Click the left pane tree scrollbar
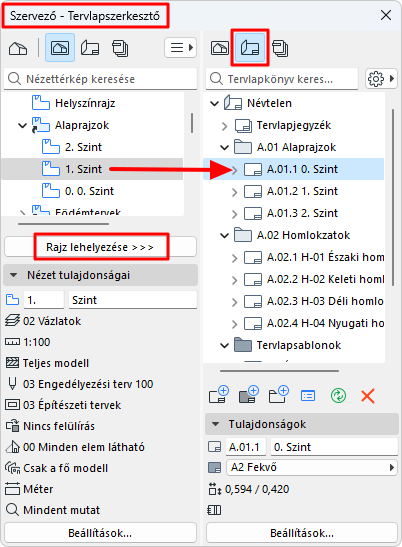The height and width of the screenshot is (547, 402). coord(192,122)
